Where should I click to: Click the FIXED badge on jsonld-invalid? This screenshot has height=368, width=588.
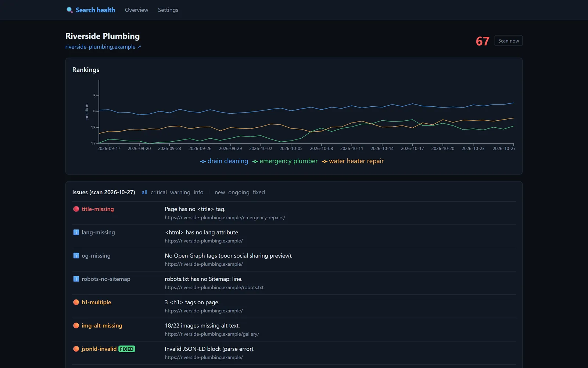click(127, 349)
